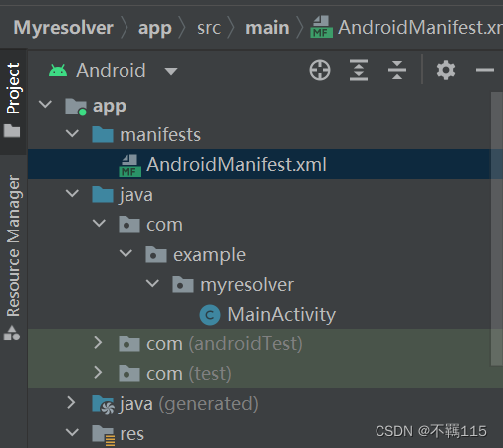Click the Collapse All icon in project toolbar
Viewport: 503px width, 448px height.
click(397, 70)
